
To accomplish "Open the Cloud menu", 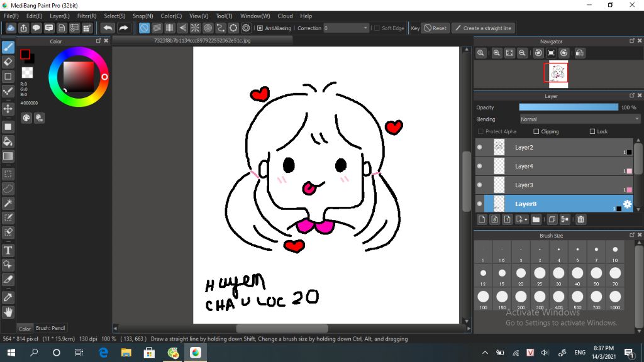I will pos(285,16).
